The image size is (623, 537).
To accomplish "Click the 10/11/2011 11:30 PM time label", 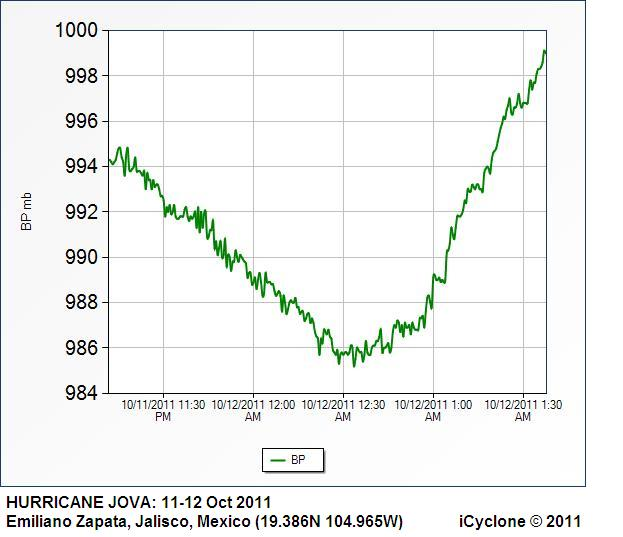I will click(163, 411).
